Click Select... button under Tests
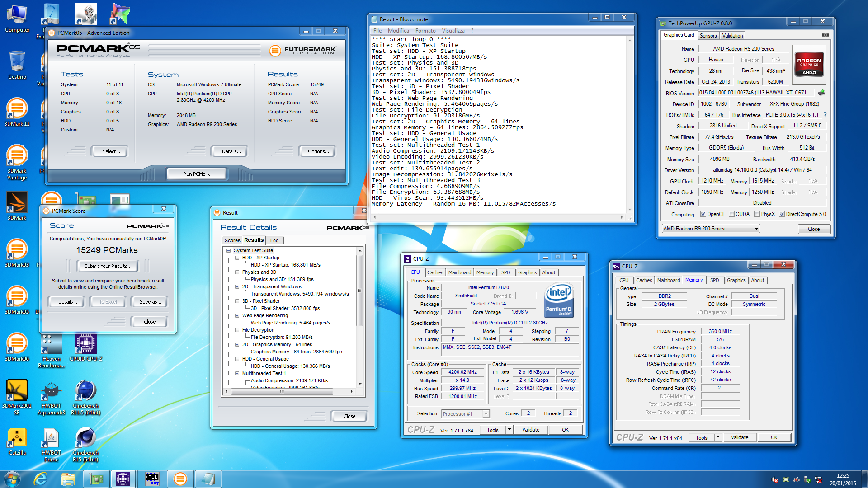 tap(111, 151)
